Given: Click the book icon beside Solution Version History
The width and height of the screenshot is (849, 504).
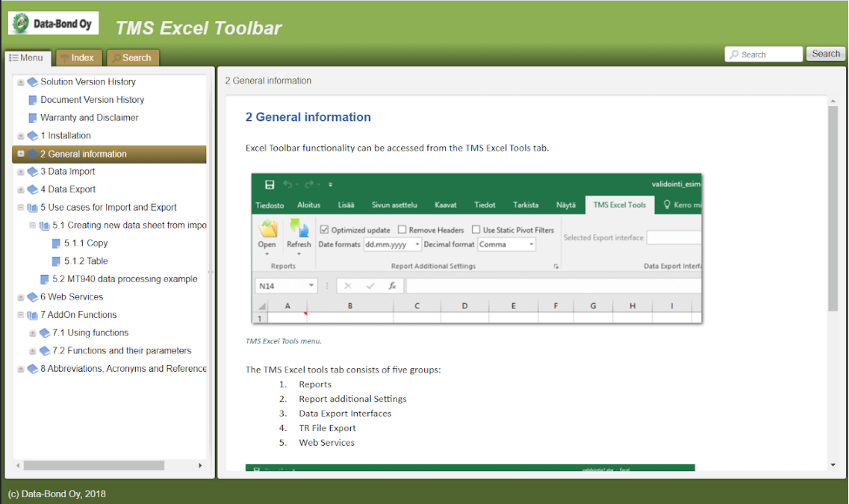Looking at the screenshot, I should tap(32, 82).
